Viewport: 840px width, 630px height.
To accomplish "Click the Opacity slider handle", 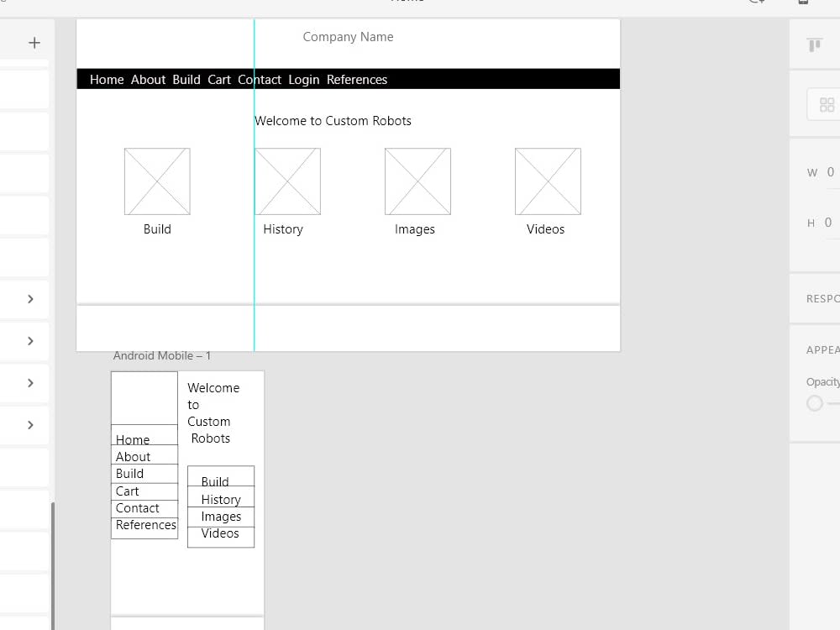I will point(814,403).
